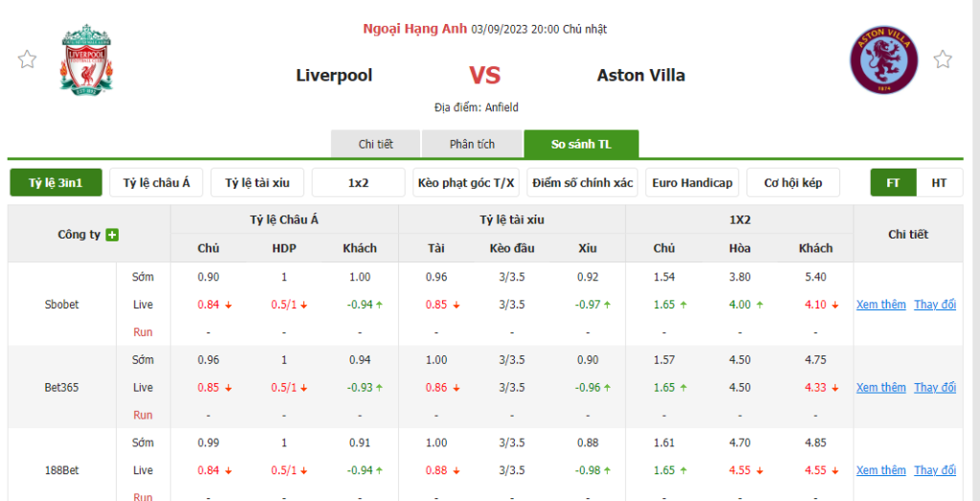Click the Ngoại Hạng Anh league link
This screenshot has height=501, width=980.
point(414,29)
